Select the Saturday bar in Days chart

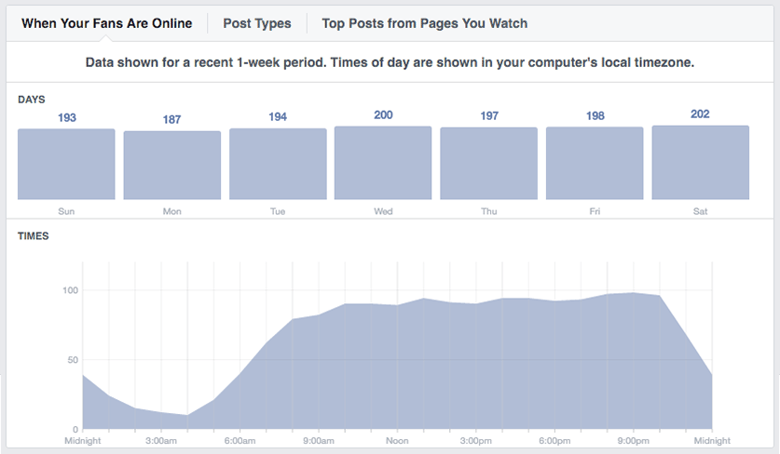(700, 162)
